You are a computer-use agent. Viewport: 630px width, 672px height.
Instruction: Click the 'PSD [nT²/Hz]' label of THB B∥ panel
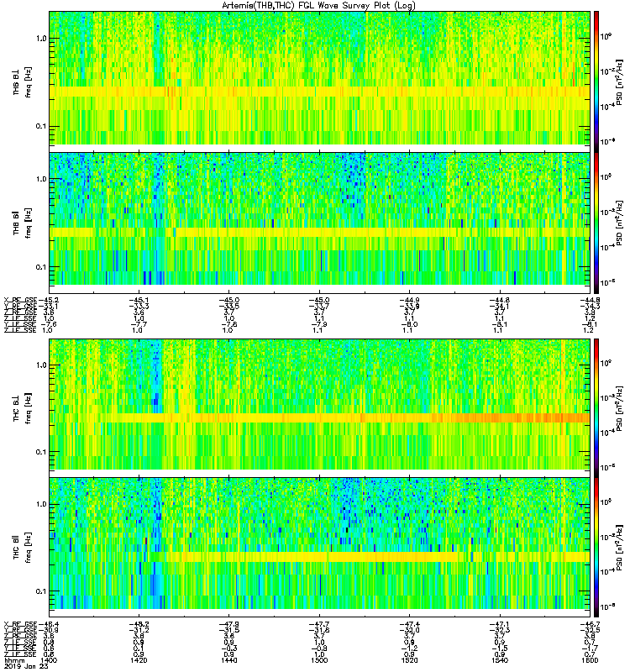coord(620,223)
